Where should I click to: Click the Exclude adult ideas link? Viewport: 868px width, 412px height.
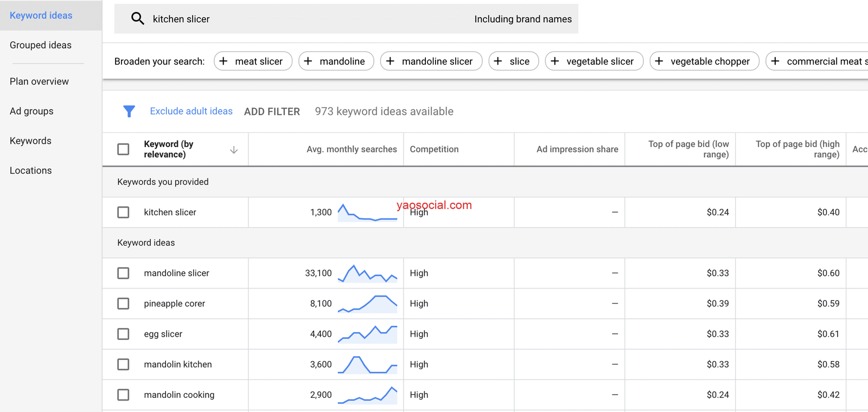pos(191,111)
